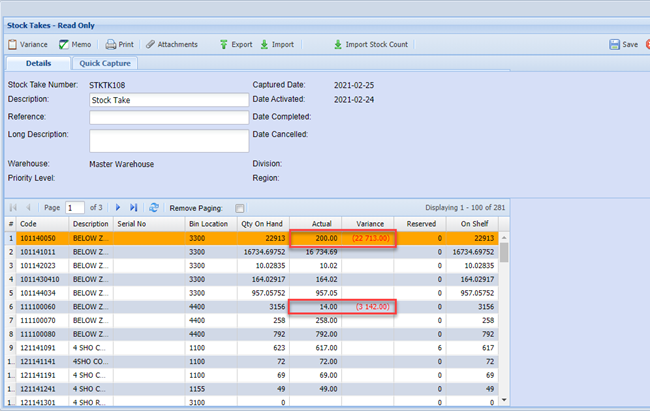Switch to Quick Capture tab

105,63
